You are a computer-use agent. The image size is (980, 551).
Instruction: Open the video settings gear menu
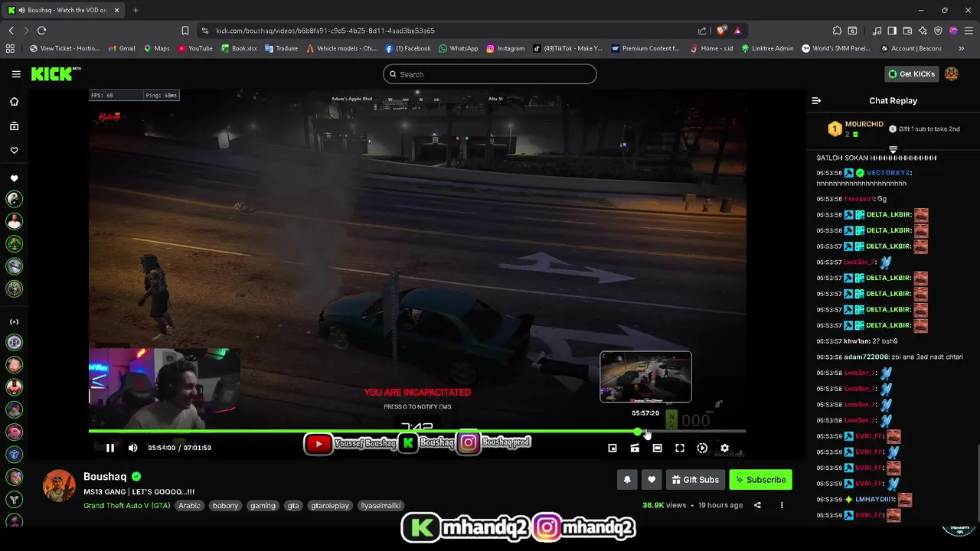pos(724,448)
